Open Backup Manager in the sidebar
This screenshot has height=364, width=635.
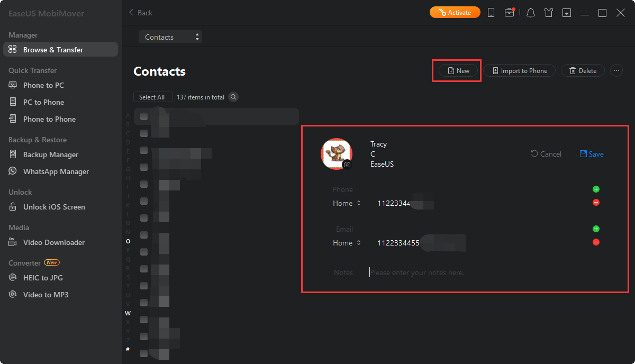coord(51,154)
